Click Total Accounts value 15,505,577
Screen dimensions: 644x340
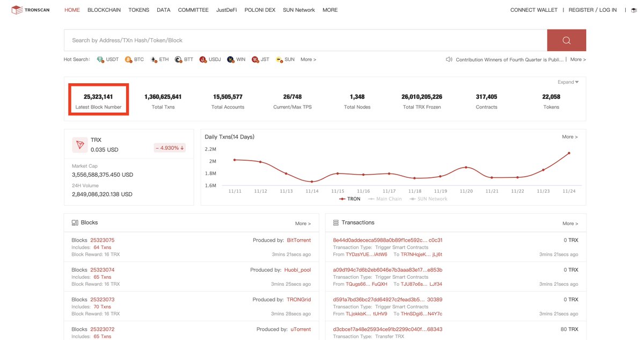point(228,97)
